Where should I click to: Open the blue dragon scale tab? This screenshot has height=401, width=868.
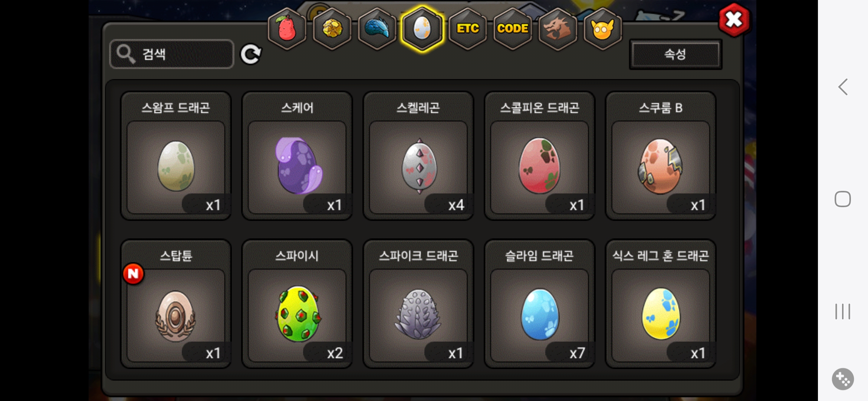377,29
